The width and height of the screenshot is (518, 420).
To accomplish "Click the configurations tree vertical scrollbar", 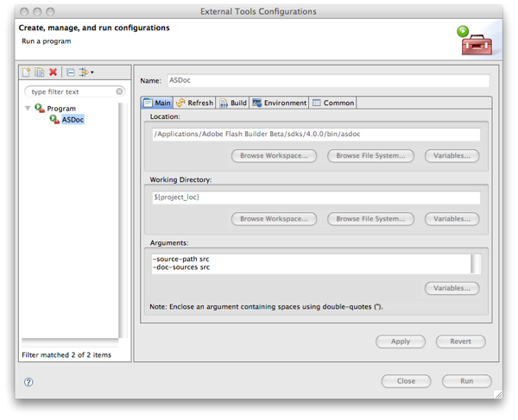I will click(123, 221).
